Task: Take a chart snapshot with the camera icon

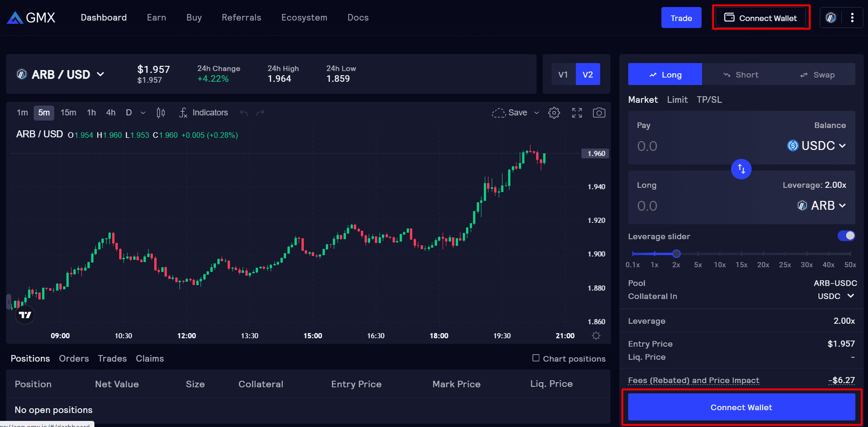Action: point(599,113)
